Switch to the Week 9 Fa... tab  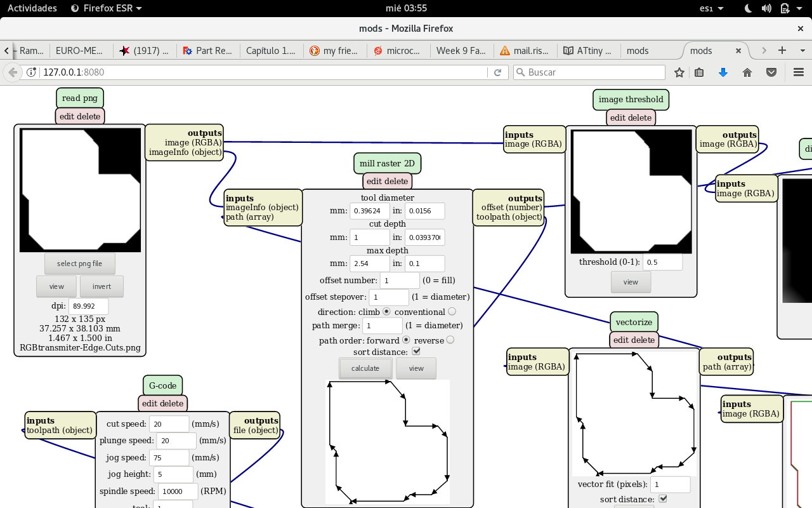[461, 51]
